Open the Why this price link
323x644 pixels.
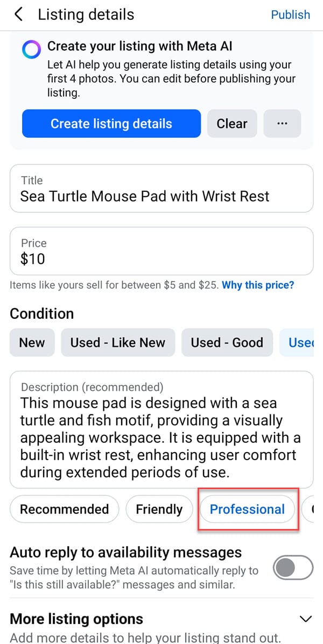coord(258,285)
